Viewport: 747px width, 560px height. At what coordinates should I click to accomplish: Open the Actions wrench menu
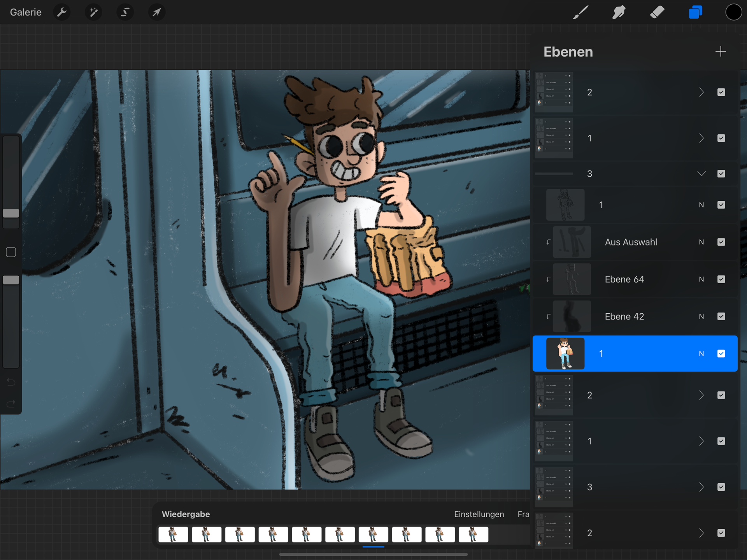62,12
